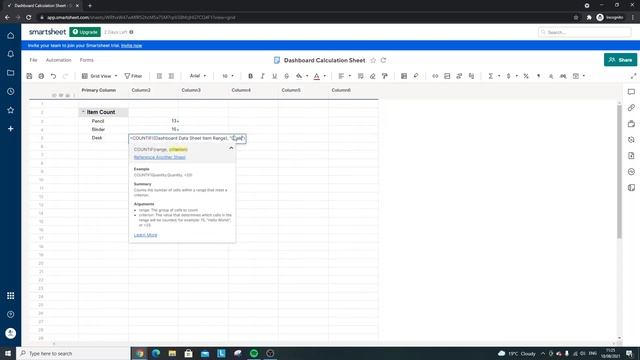Toggle strikethrough formatting

287,76
